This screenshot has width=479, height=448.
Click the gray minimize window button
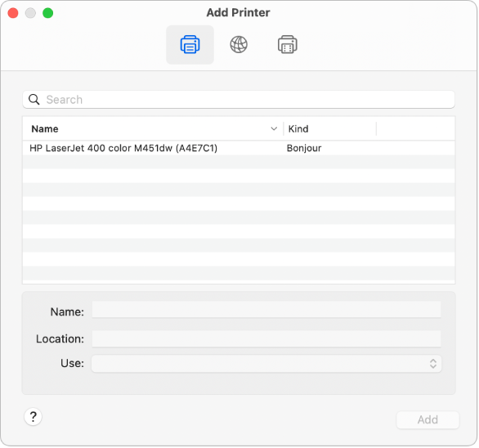tap(30, 13)
